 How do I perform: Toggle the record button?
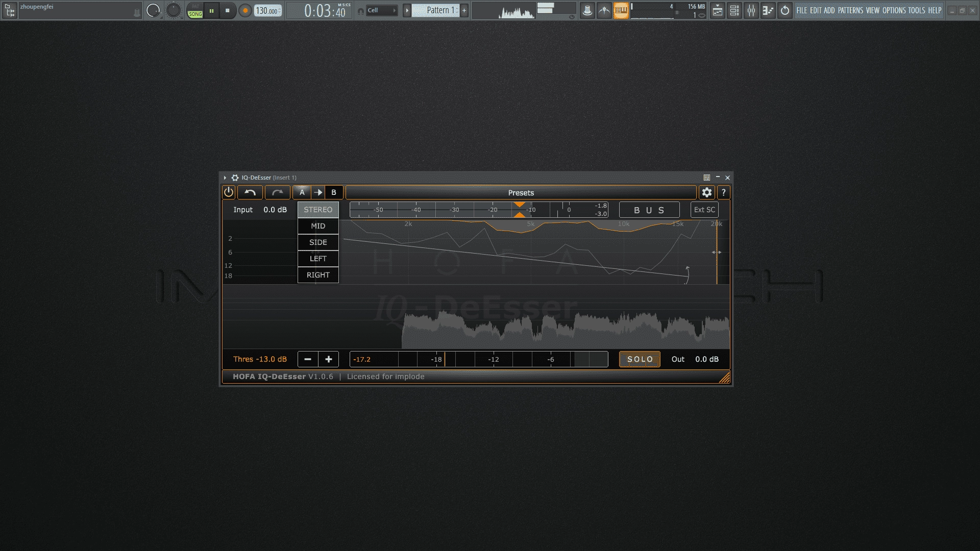pyautogui.click(x=245, y=10)
